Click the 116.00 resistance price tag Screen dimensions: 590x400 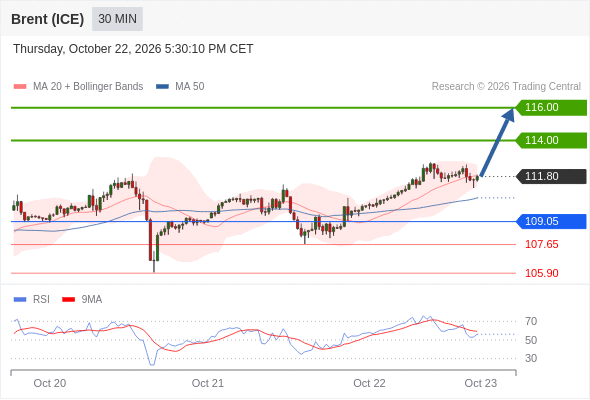coord(551,108)
